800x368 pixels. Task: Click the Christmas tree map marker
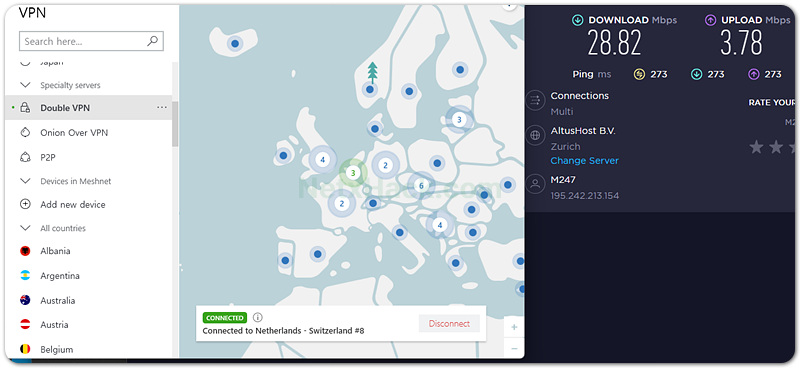click(372, 73)
